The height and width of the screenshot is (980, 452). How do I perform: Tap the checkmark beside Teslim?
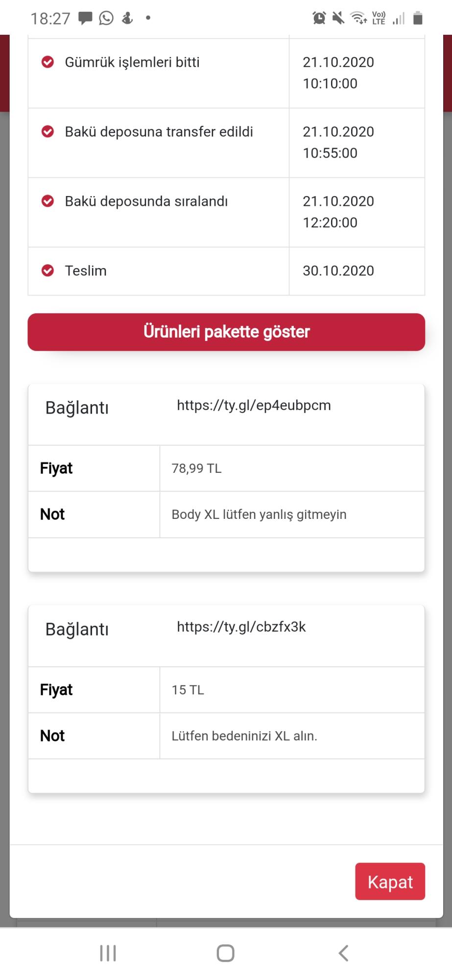click(x=48, y=270)
